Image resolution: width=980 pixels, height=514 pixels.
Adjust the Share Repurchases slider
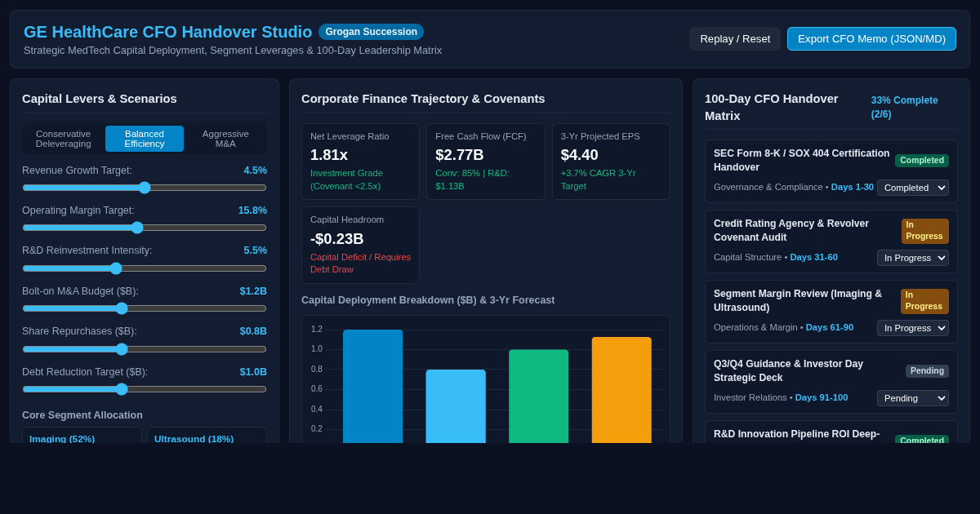tap(145, 349)
